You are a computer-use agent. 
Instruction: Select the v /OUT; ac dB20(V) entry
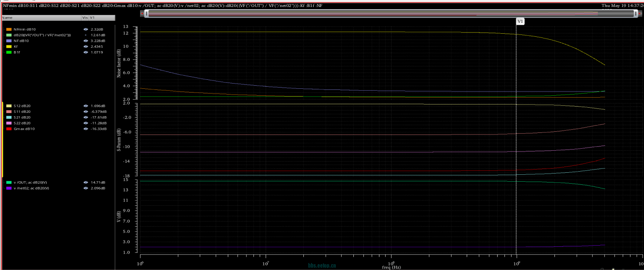click(30, 182)
